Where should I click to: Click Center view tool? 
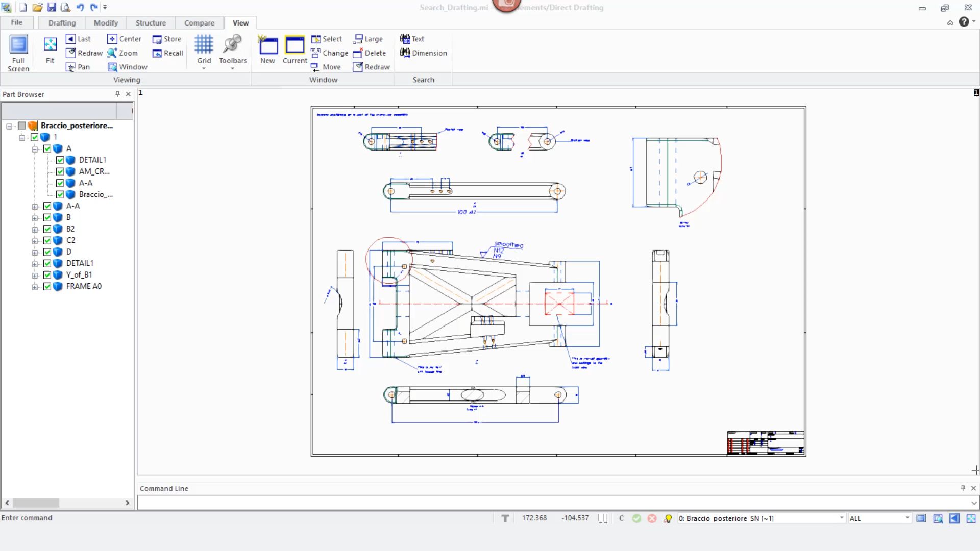(x=124, y=39)
